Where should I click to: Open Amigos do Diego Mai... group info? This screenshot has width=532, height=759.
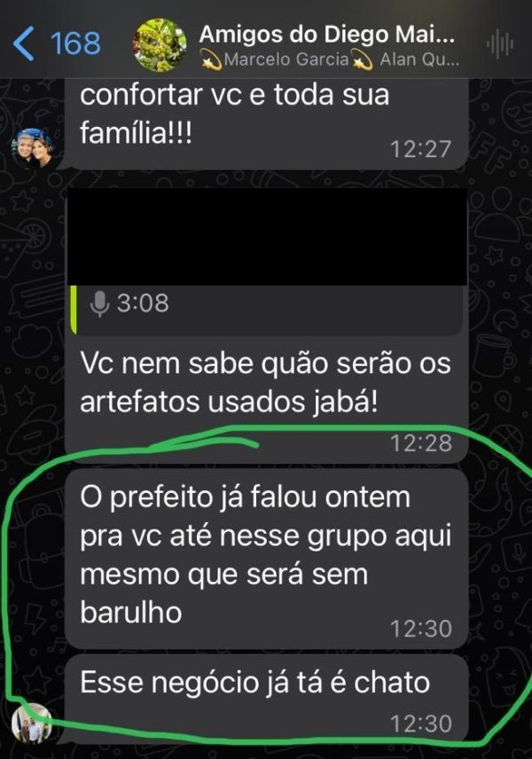327,35
